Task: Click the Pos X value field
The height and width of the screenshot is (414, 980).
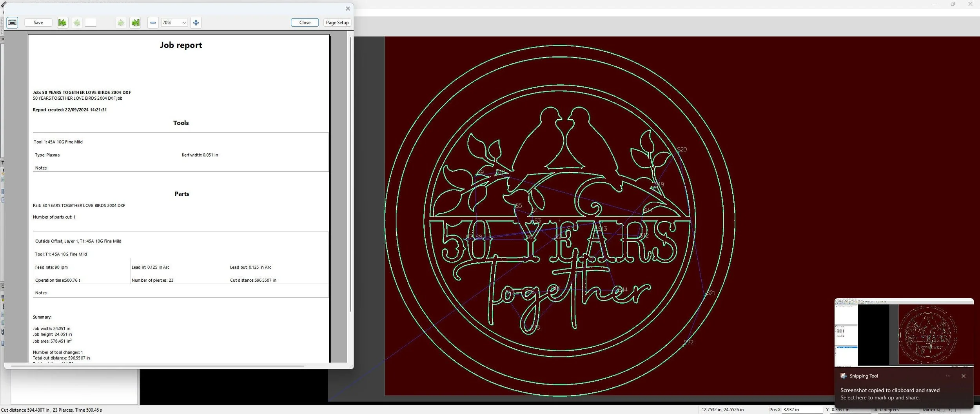Action: [x=802, y=410]
